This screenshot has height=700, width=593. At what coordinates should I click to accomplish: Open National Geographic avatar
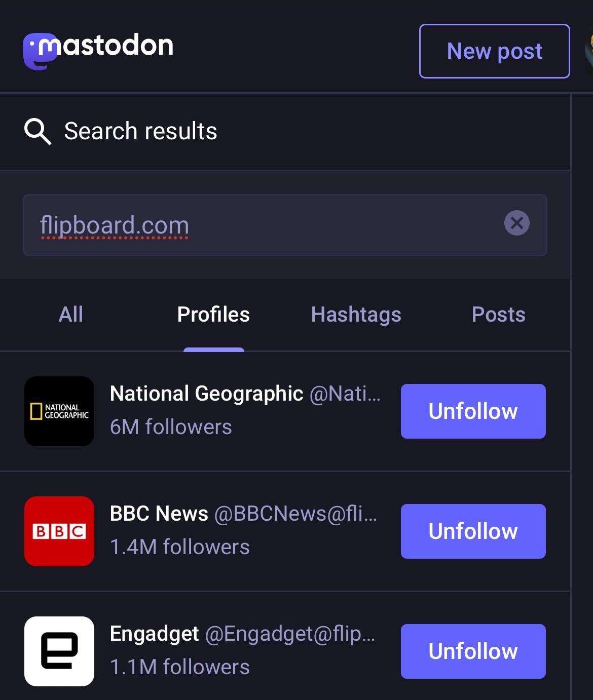coord(59,411)
